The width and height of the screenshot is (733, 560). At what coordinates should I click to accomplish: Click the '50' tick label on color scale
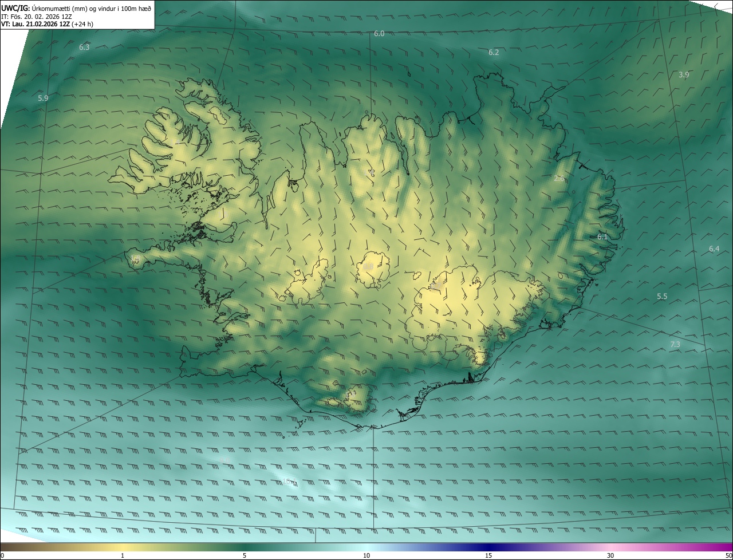tap(728, 555)
